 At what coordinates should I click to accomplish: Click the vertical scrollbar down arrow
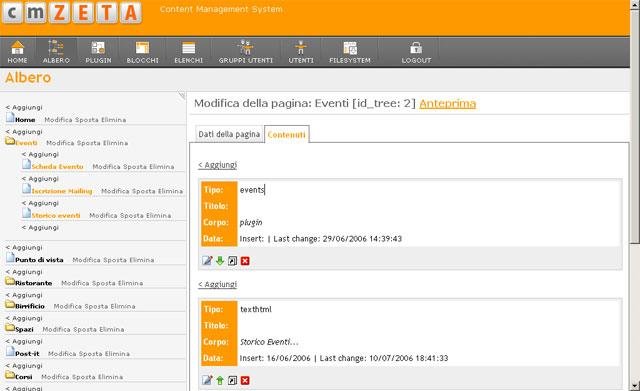pos(635,386)
